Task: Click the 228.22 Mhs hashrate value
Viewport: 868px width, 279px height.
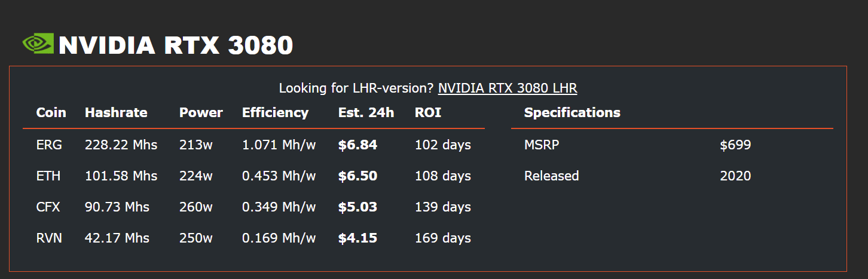Action: (x=121, y=145)
